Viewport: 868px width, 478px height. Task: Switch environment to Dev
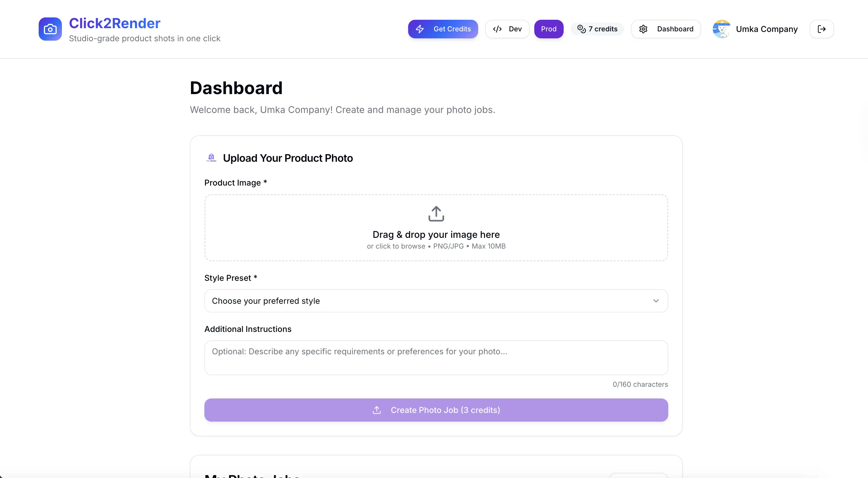coord(508,29)
